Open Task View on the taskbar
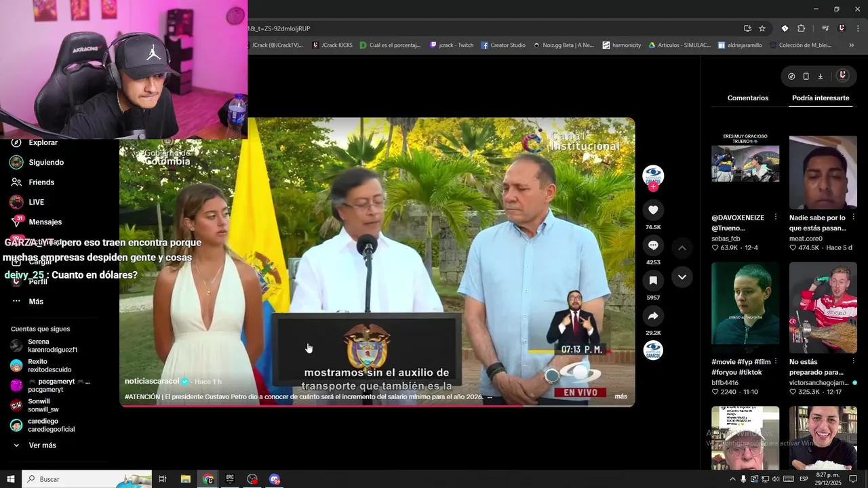This screenshot has height=488, width=868. point(163,479)
